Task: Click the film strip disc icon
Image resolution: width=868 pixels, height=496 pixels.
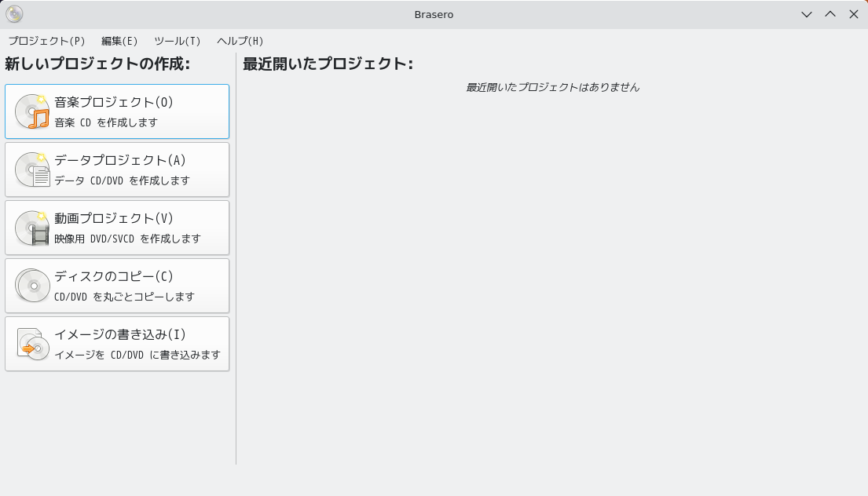Action: coord(32,228)
